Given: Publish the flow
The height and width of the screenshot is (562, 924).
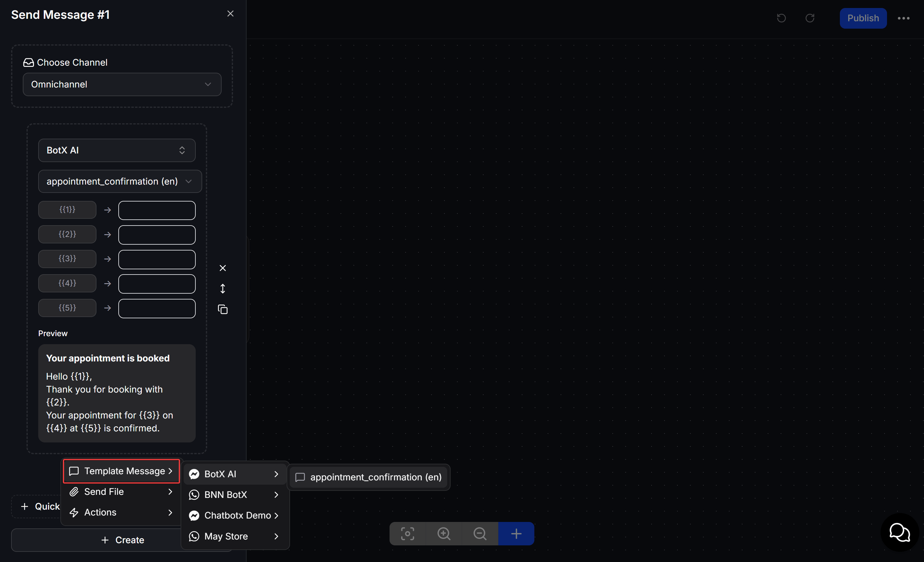Looking at the screenshot, I should click(863, 18).
